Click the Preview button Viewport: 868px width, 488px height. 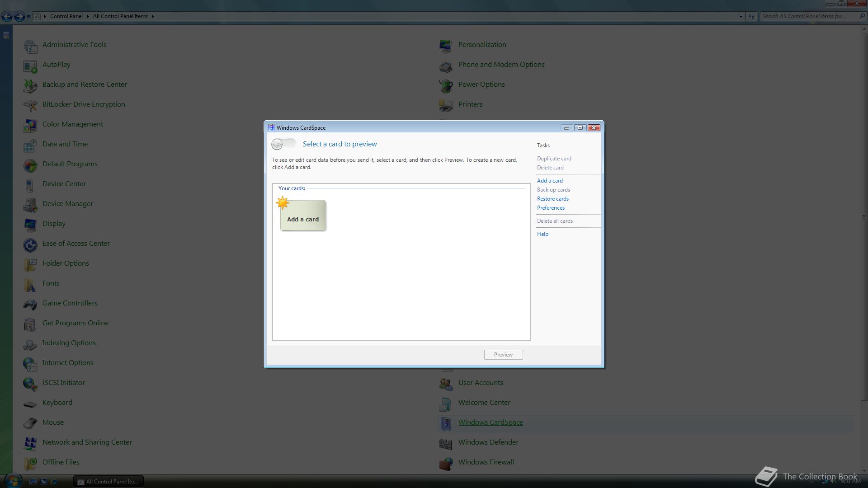tap(503, 355)
